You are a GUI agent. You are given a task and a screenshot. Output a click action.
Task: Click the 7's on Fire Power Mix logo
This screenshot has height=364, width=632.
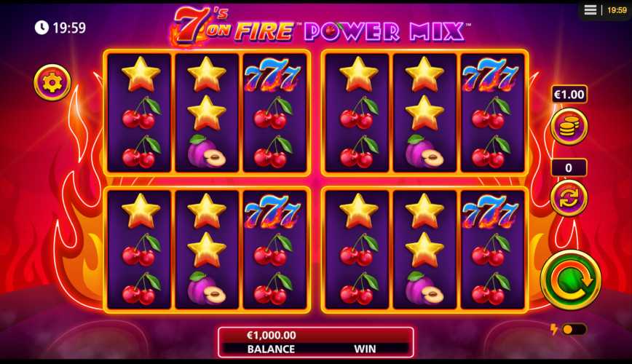tap(320, 26)
